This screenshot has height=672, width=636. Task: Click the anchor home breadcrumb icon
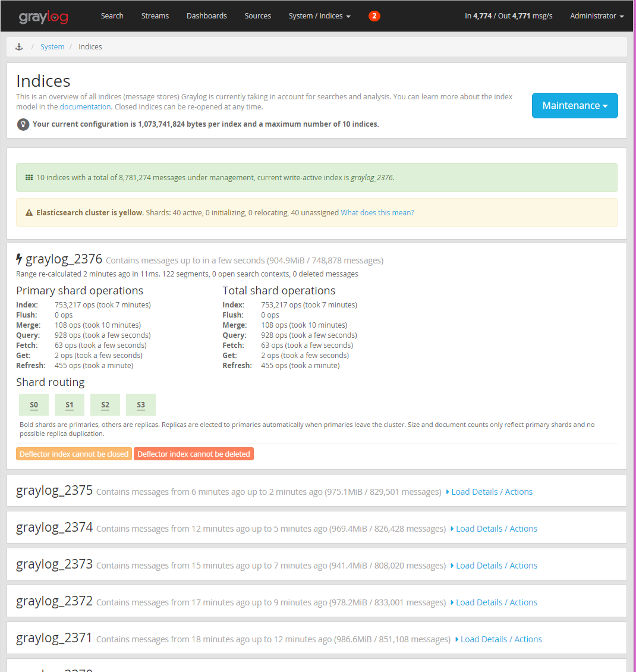pyautogui.click(x=19, y=47)
